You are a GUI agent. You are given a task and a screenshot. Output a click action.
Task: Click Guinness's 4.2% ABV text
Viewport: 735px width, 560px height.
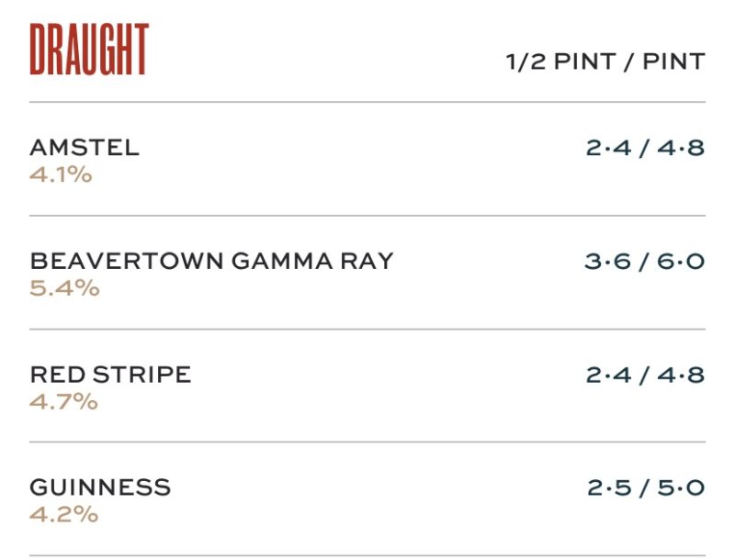point(63,514)
